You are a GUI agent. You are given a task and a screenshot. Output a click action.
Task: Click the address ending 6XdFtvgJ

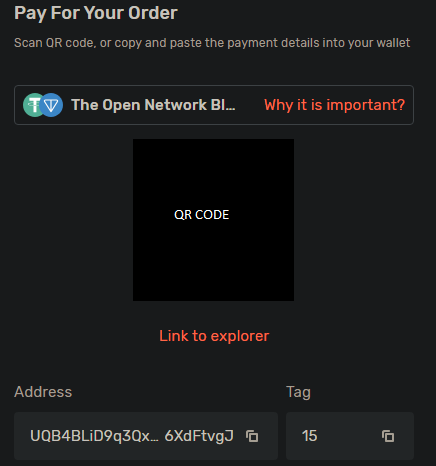(x=199, y=436)
